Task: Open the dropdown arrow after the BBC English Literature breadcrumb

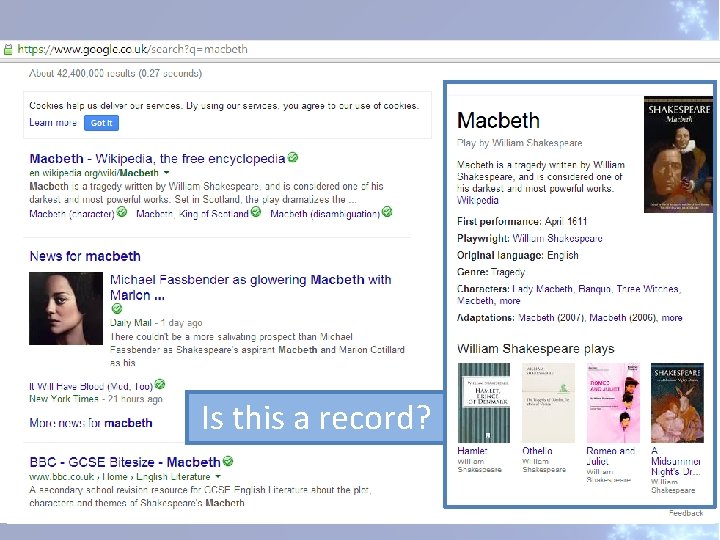Action: click(x=218, y=477)
